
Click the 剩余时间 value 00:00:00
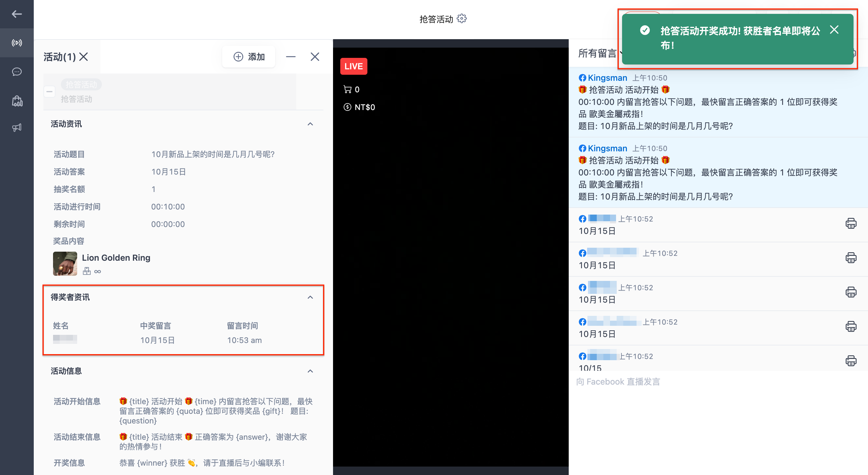(168, 224)
